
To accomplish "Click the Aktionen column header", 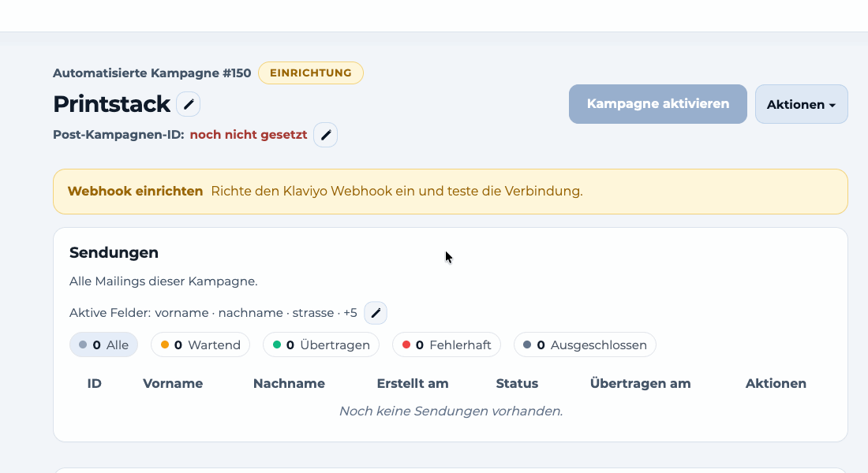I will (776, 383).
